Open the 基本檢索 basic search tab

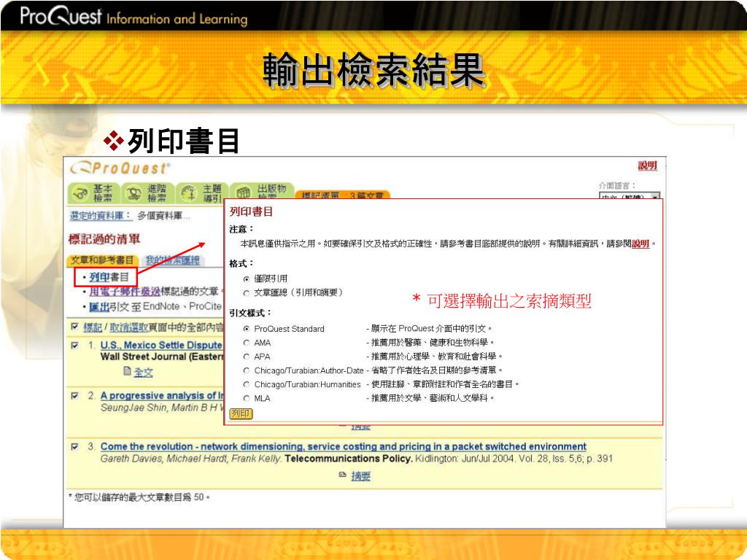(x=93, y=192)
